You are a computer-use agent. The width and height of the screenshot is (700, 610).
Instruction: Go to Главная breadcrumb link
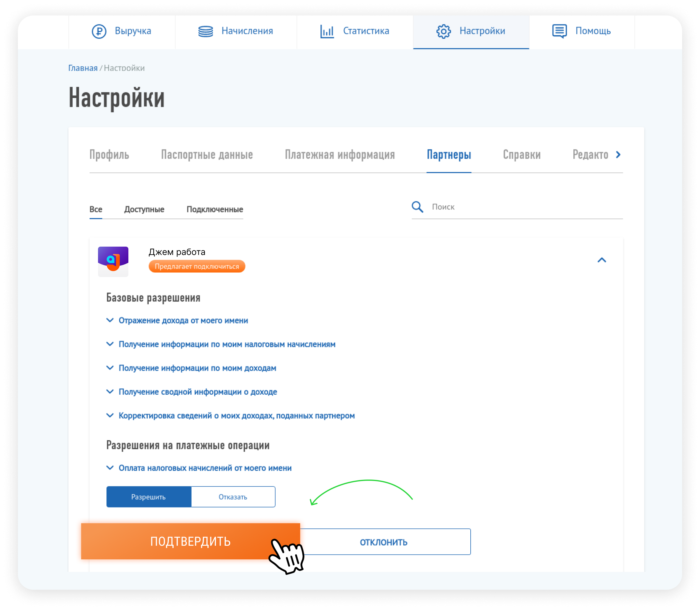[83, 68]
